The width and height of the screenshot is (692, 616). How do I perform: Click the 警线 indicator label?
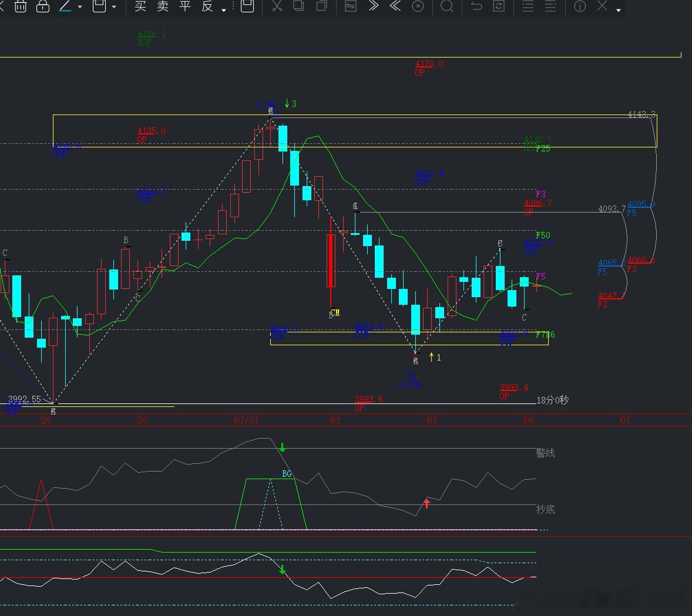[545, 453]
